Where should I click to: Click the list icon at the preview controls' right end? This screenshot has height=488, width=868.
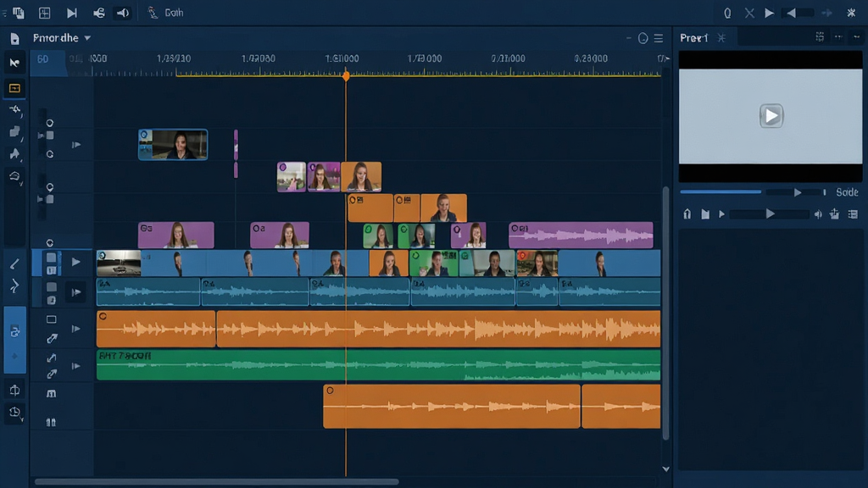(853, 214)
